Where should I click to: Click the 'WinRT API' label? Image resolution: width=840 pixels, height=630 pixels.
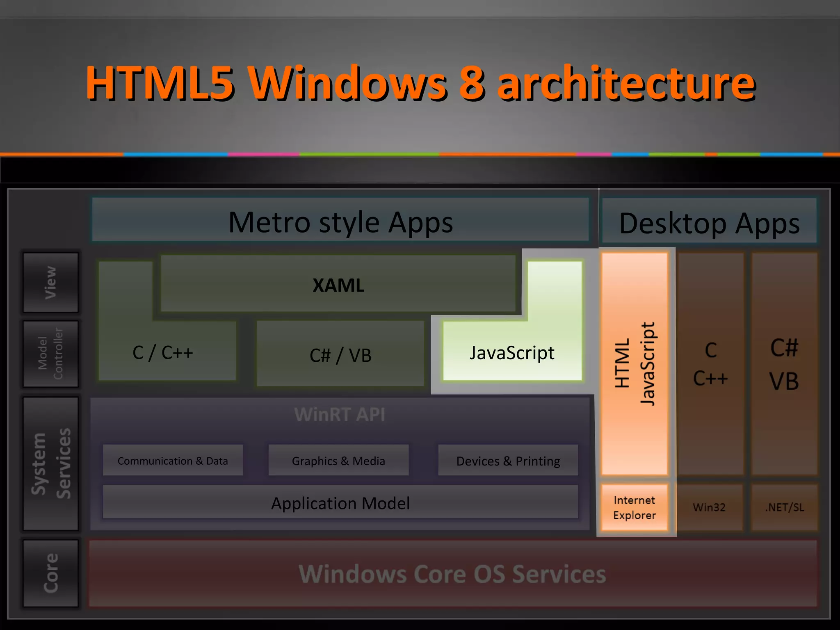coord(340,414)
